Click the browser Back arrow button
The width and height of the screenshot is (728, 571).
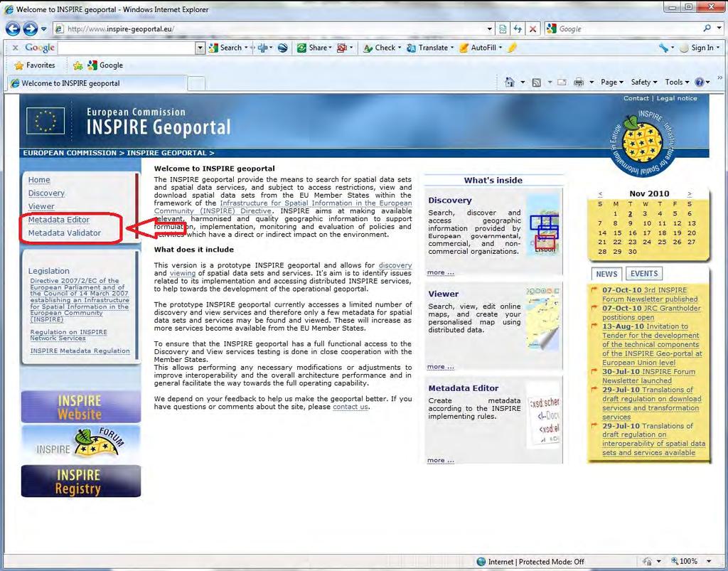[13, 28]
